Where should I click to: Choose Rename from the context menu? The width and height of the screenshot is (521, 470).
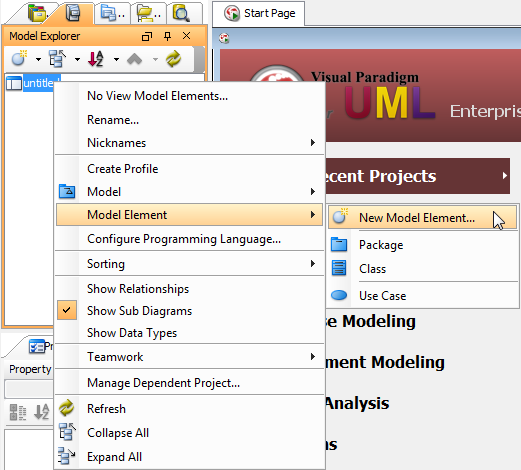(190, 120)
